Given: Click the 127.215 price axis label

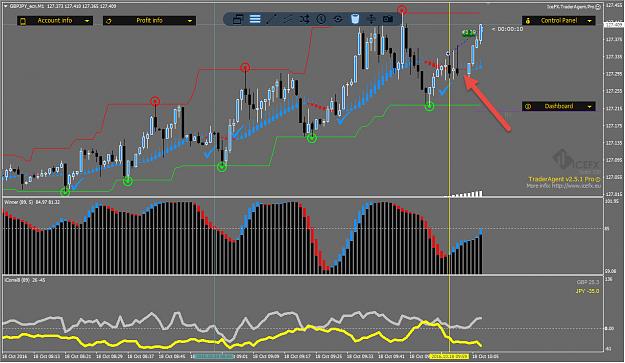Looking at the screenshot, I should click(x=614, y=108).
